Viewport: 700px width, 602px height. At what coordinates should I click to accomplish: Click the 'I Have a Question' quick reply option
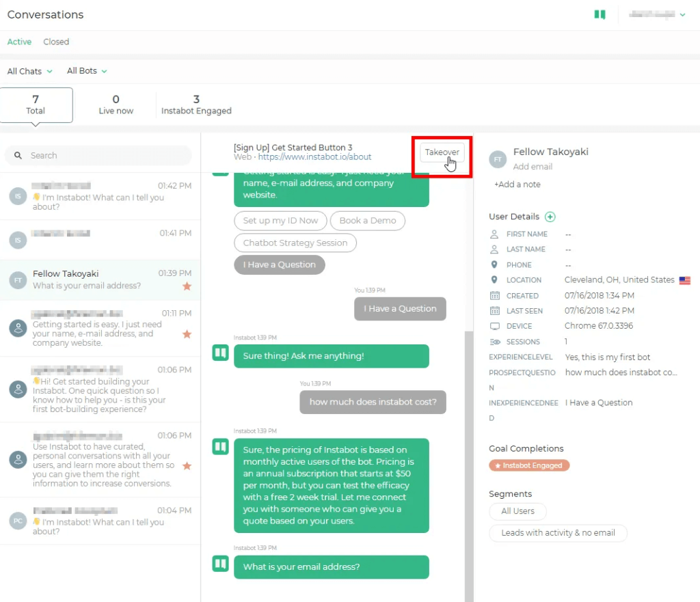[x=280, y=264]
